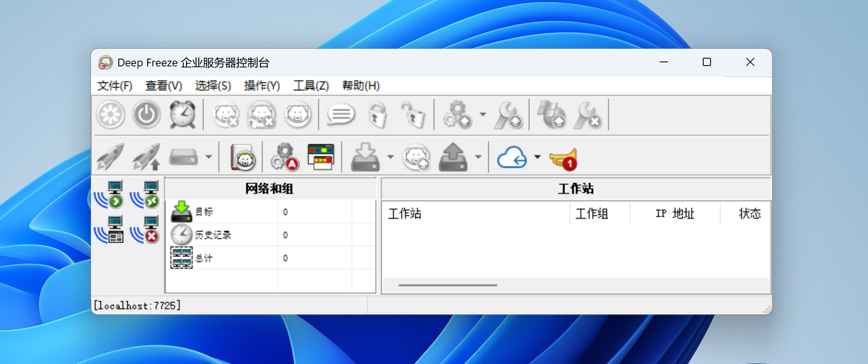Click the gears with red A badge icon
The height and width of the screenshot is (364, 868).
tap(284, 157)
